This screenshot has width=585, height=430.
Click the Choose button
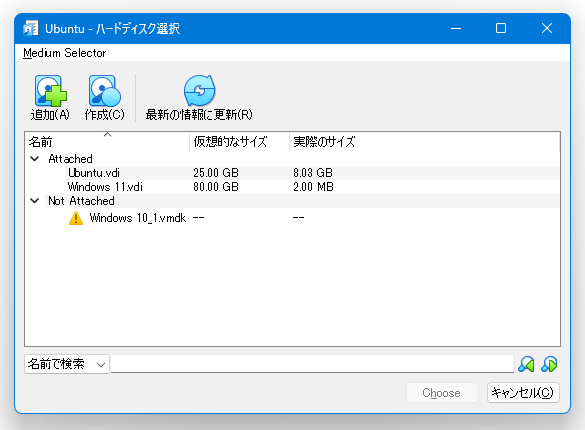(x=442, y=393)
